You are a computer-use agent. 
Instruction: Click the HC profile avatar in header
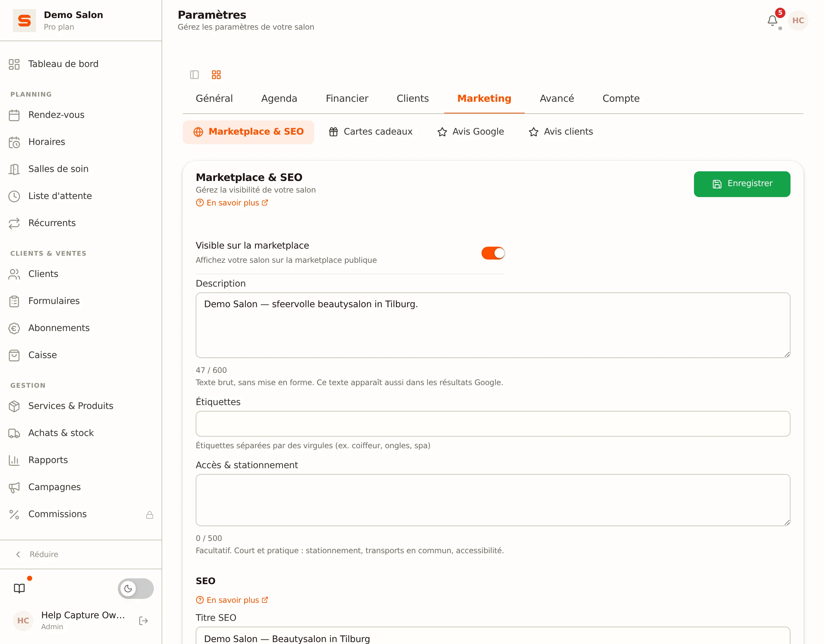(798, 20)
